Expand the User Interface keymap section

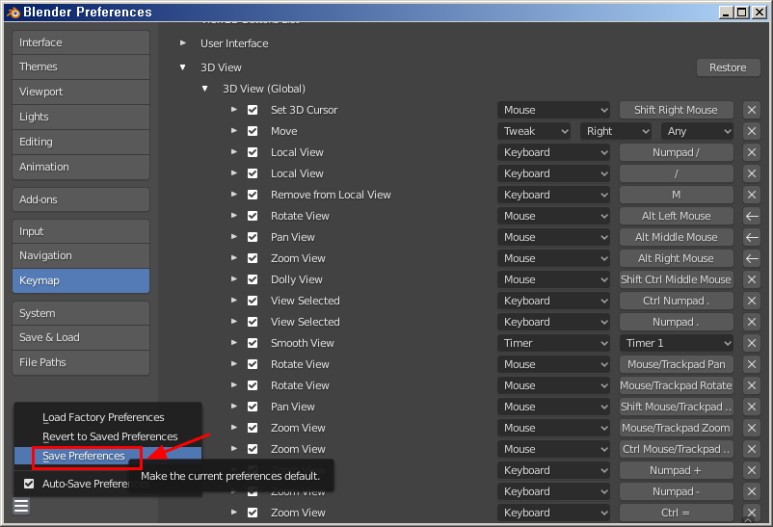tap(183, 43)
